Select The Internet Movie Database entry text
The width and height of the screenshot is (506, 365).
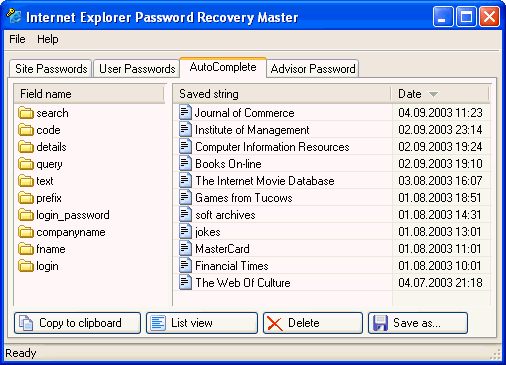265,181
